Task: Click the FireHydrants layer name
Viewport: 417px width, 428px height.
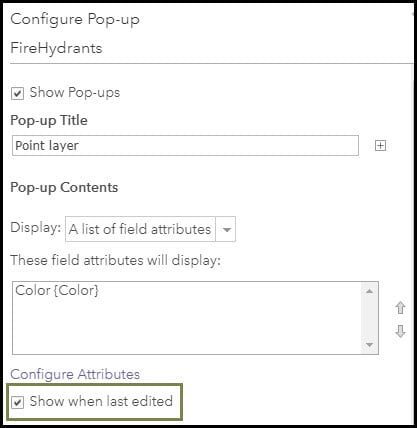Action: pyautogui.click(x=56, y=48)
